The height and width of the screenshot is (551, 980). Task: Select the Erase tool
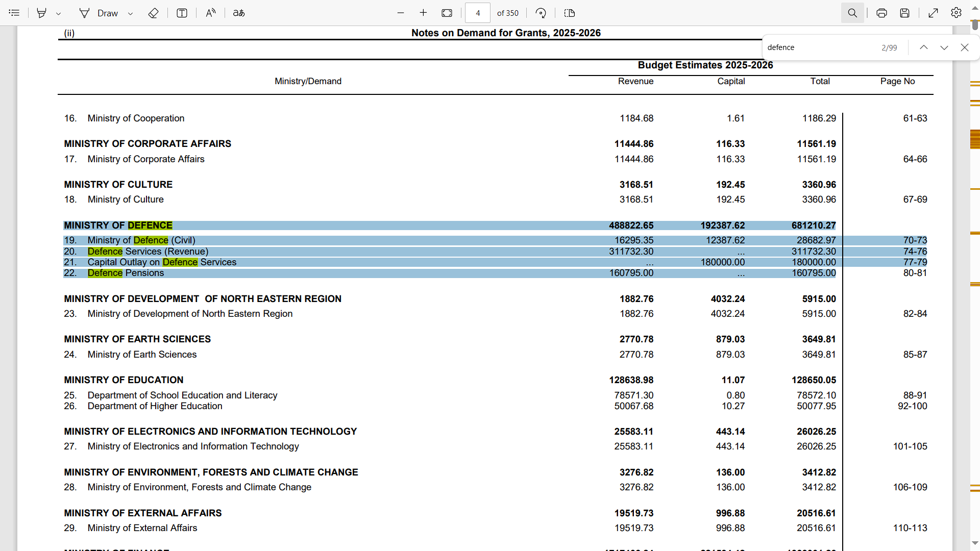click(153, 13)
